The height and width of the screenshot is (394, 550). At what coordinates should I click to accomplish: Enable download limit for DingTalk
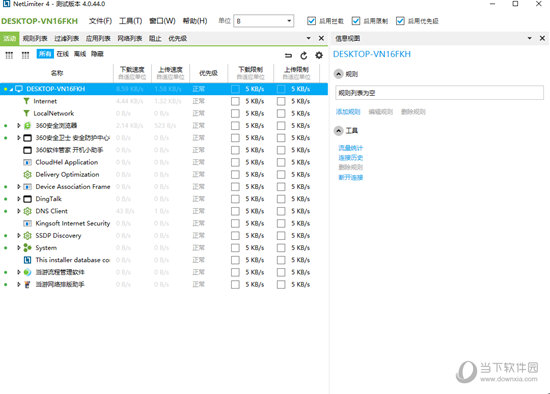pyautogui.click(x=235, y=199)
